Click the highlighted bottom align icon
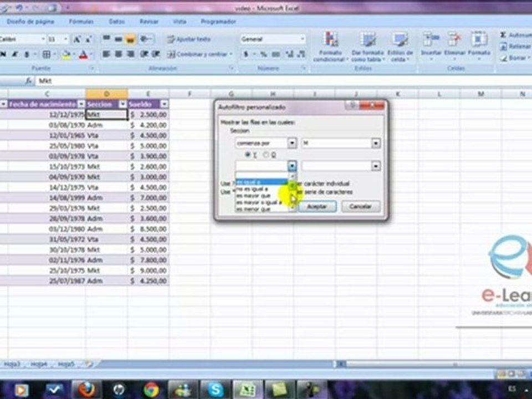This screenshot has height=399, width=532. pos(130,39)
